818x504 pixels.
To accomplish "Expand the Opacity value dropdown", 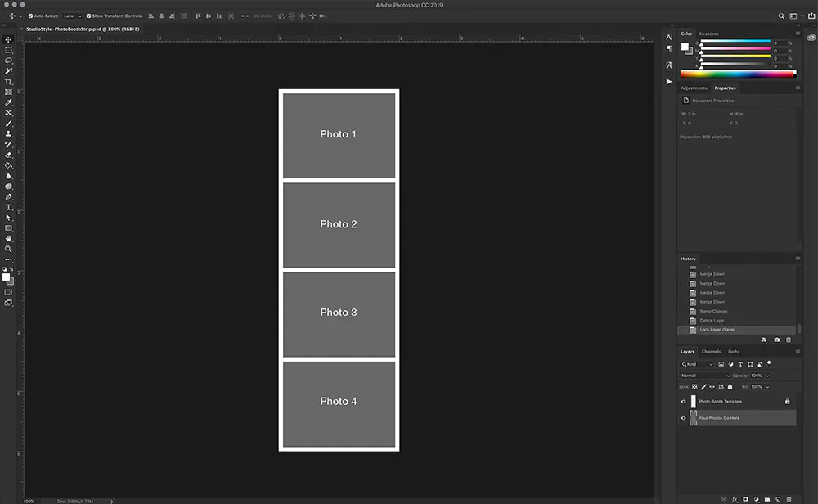I will point(767,376).
